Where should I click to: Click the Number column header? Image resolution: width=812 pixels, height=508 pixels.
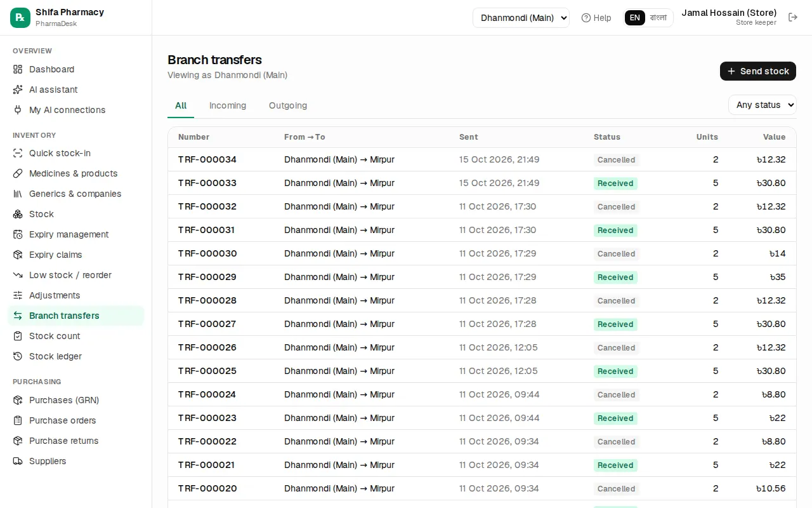(x=193, y=137)
